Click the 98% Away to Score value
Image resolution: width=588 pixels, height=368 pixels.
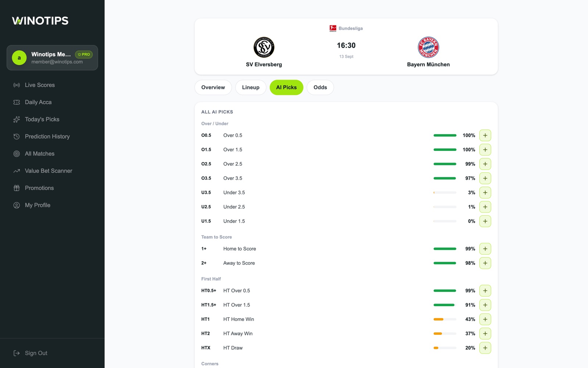470,263
